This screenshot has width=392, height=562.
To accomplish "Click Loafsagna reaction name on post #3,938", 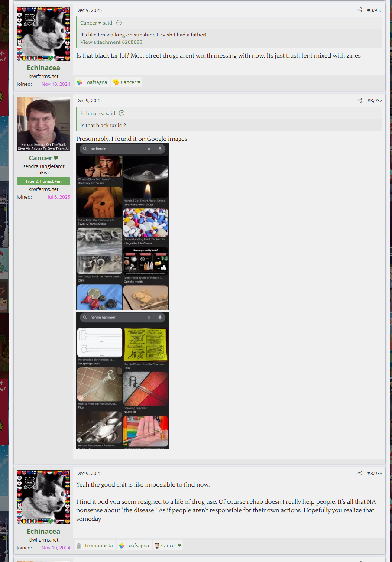I will pos(137,545).
